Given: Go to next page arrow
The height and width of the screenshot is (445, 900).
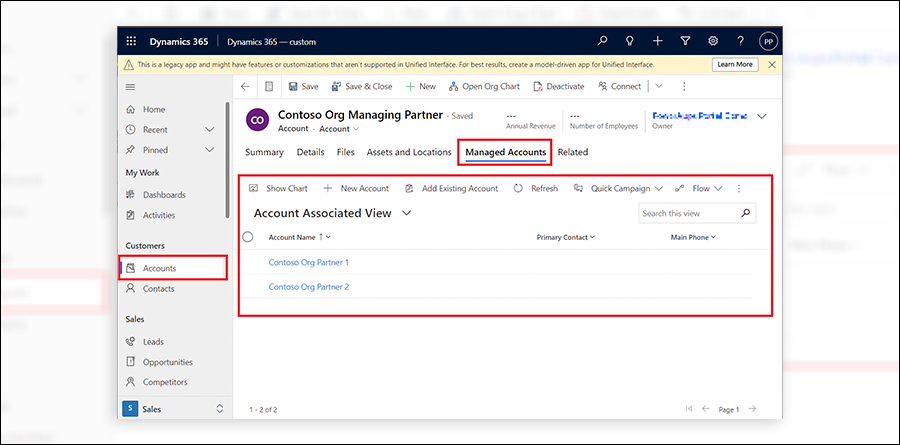Looking at the screenshot, I should [x=752, y=409].
